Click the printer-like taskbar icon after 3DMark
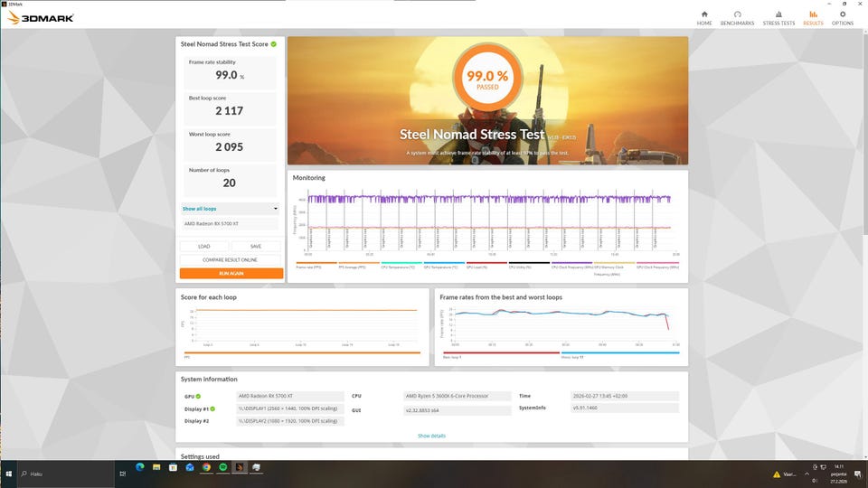Image resolution: width=868 pixels, height=488 pixels. pyautogui.click(x=256, y=467)
